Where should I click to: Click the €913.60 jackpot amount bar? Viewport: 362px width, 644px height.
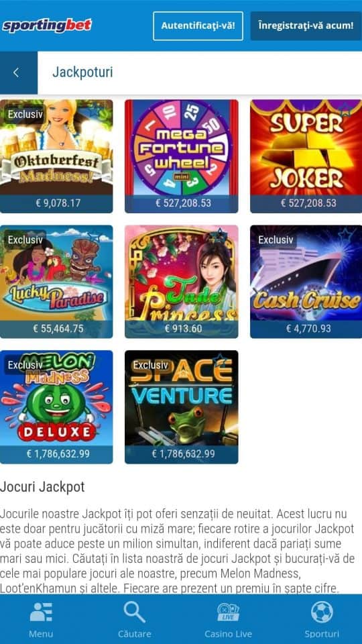(182, 329)
